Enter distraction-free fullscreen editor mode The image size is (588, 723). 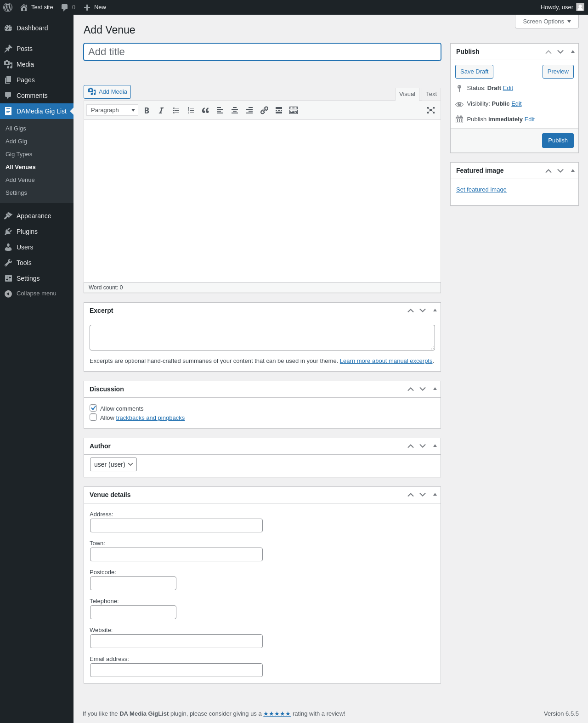point(431,110)
